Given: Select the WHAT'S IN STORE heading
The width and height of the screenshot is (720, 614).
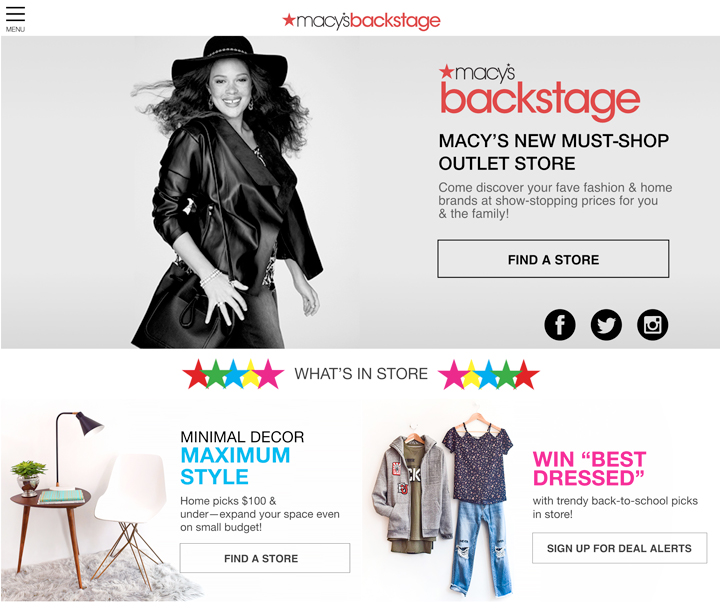Looking at the screenshot, I should pos(361,374).
